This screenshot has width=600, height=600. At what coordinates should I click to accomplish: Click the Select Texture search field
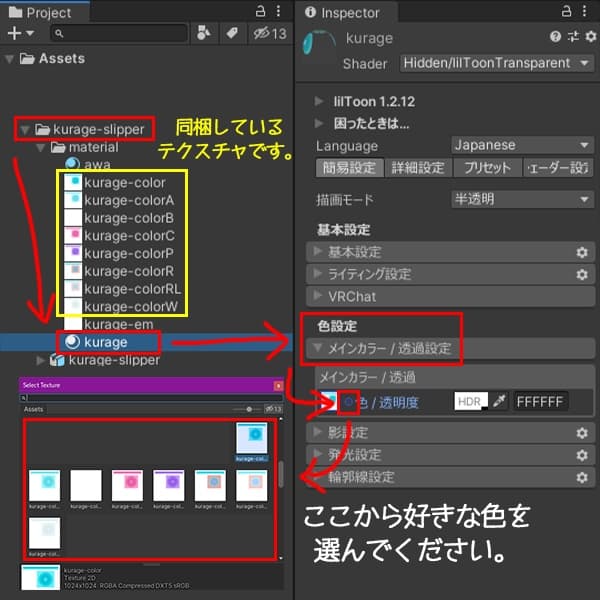tap(152, 398)
